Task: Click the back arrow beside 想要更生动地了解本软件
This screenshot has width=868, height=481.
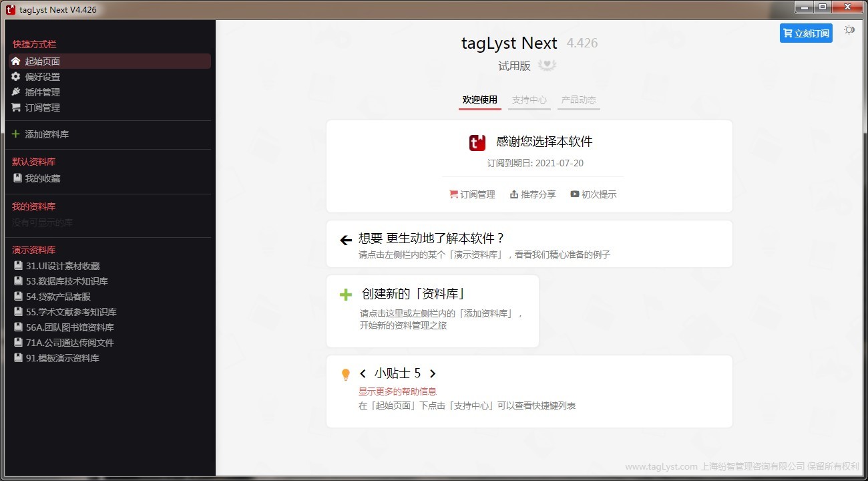Action: click(345, 239)
